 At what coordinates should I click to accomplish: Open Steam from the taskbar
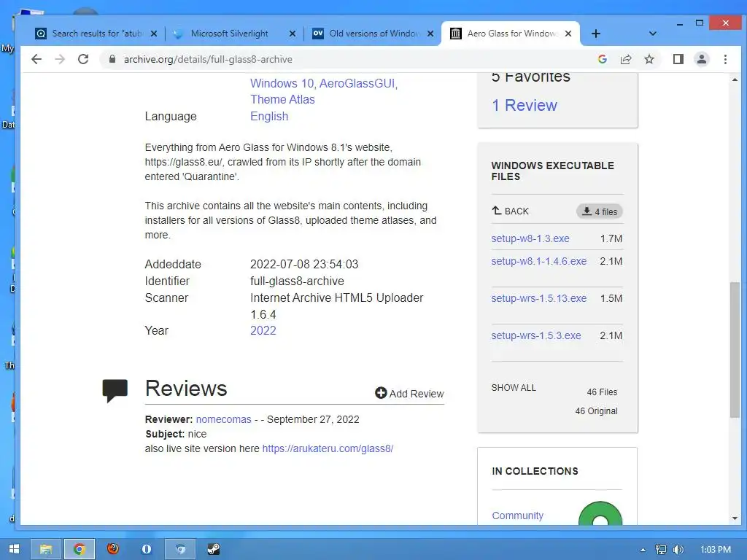pyautogui.click(x=214, y=549)
